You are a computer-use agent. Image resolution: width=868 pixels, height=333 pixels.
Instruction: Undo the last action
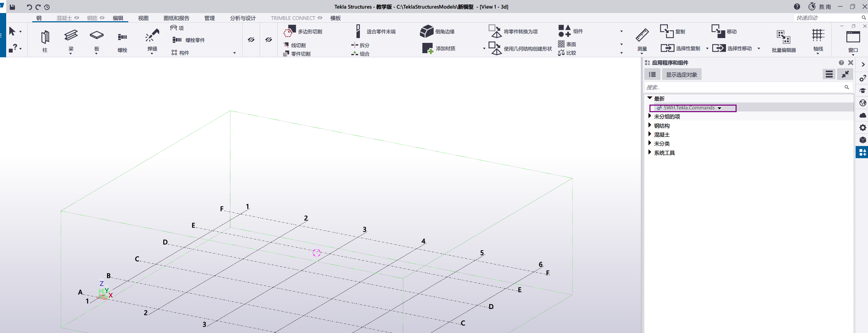point(29,7)
